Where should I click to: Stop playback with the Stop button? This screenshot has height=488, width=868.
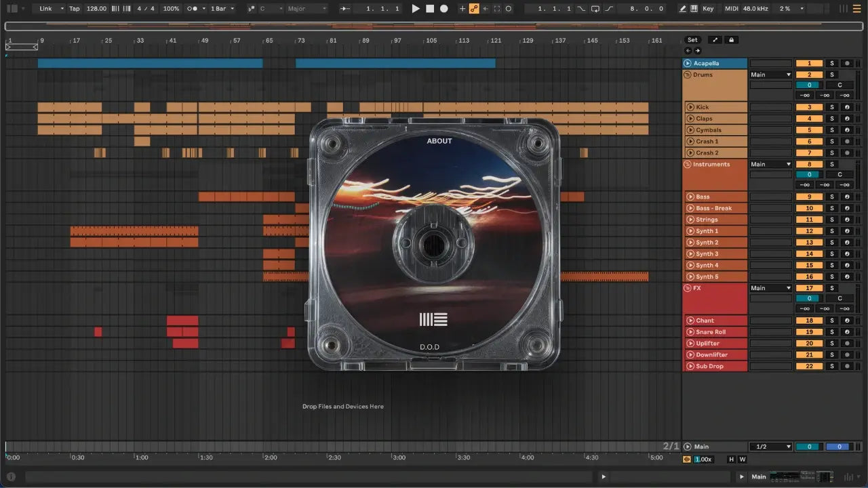pos(430,9)
